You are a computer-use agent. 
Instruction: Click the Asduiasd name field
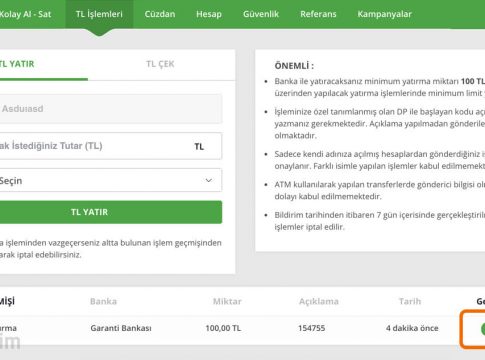pos(111,109)
